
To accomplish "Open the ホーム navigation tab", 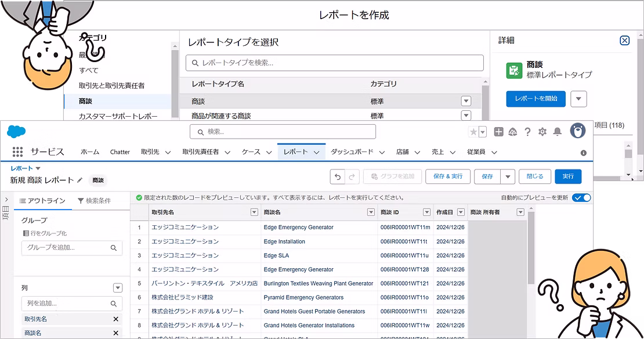I will [x=90, y=152].
